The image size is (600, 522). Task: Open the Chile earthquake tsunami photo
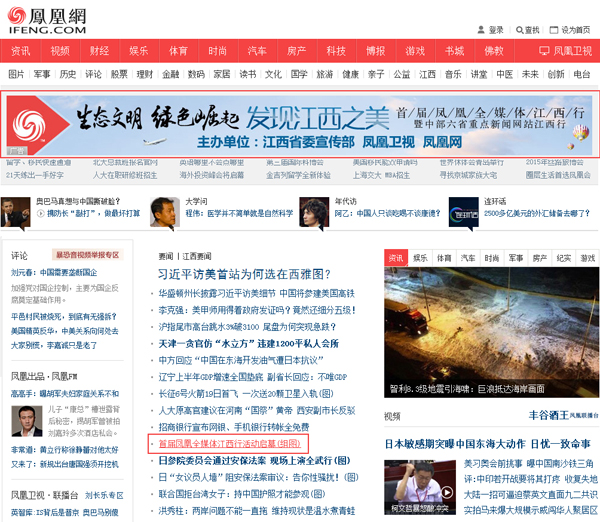tap(491, 332)
